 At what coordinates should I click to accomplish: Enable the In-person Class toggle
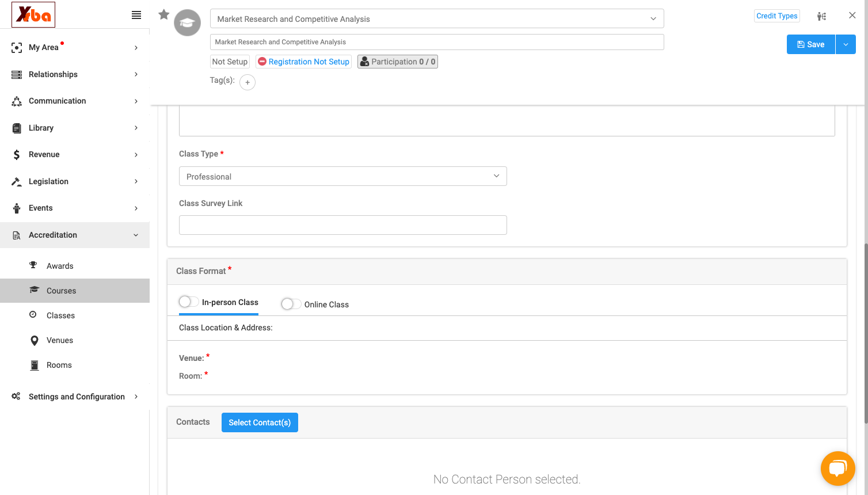pyautogui.click(x=189, y=302)
